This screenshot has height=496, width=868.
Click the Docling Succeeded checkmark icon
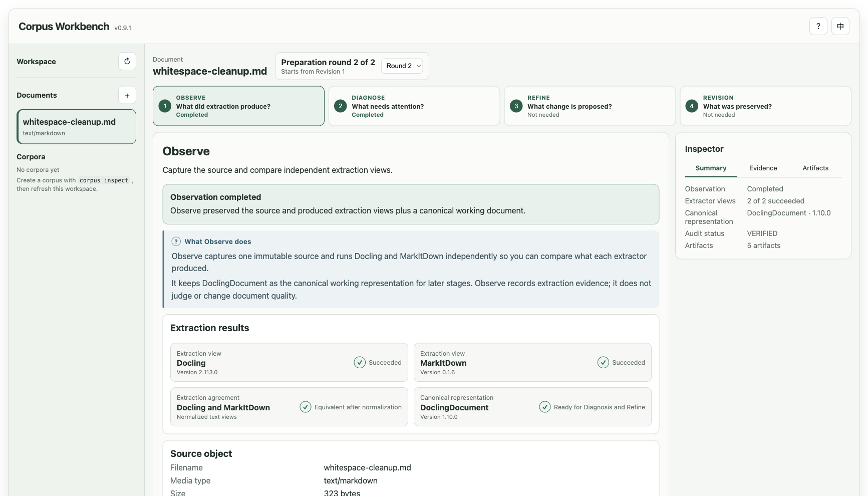[360, 362]
